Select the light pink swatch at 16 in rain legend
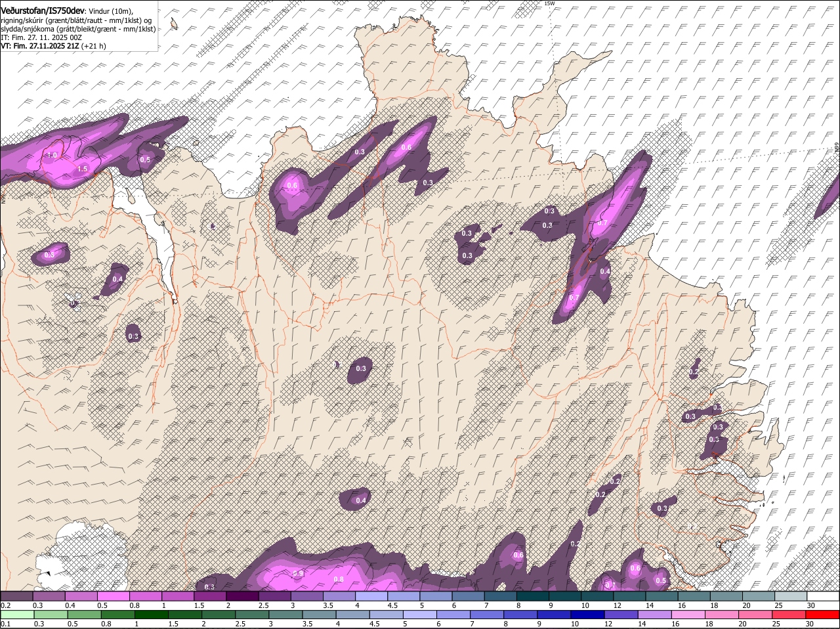This screenshot has height=629, width=840. pos(688,615)
